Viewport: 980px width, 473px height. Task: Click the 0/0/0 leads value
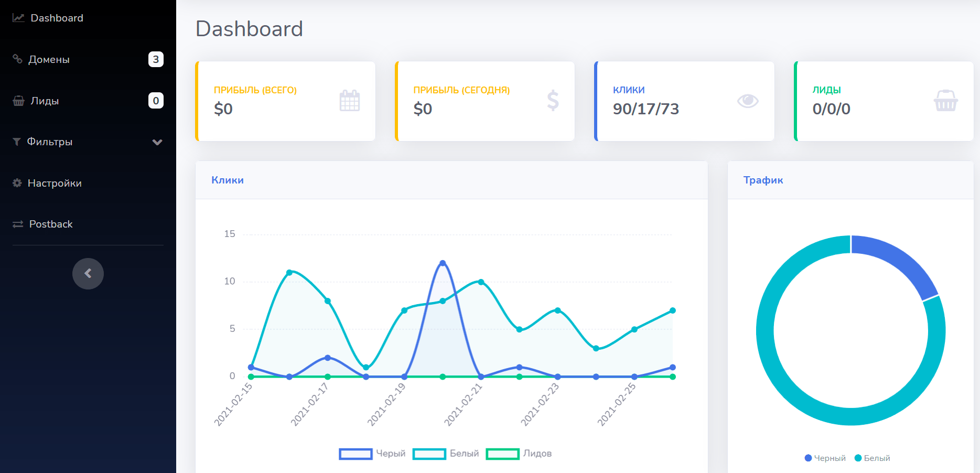click(832, 109)
